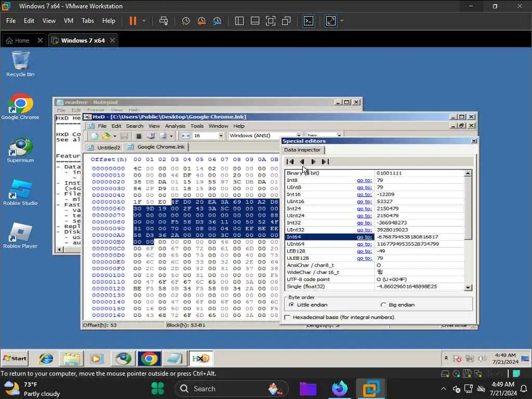Open VMware console view

point(309,21)
